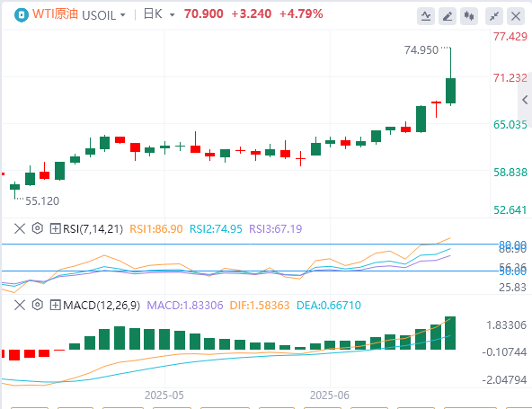Screen dimensions: 532x409
Task: Click the MACD(12,26,9) label
Action: (x=102, y=305)
